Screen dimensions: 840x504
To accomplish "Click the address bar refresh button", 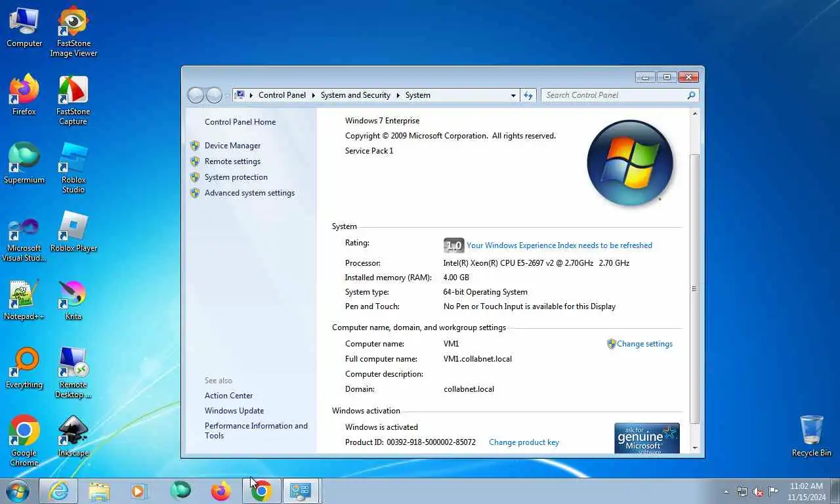I will pyautogui.click(x=528, y=95).
